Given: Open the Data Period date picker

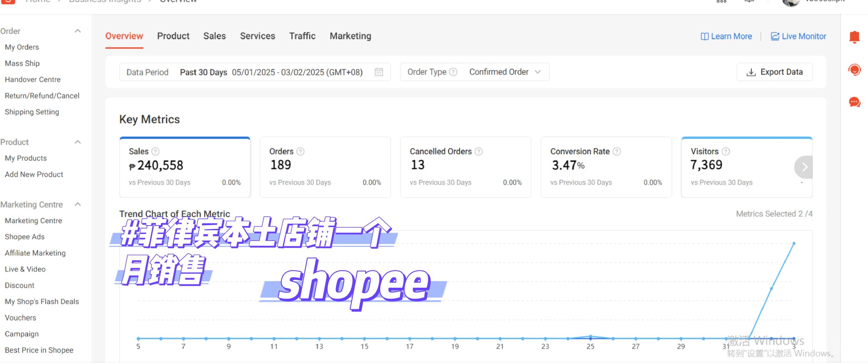Looking at the screenshot, I should (255, 72).
